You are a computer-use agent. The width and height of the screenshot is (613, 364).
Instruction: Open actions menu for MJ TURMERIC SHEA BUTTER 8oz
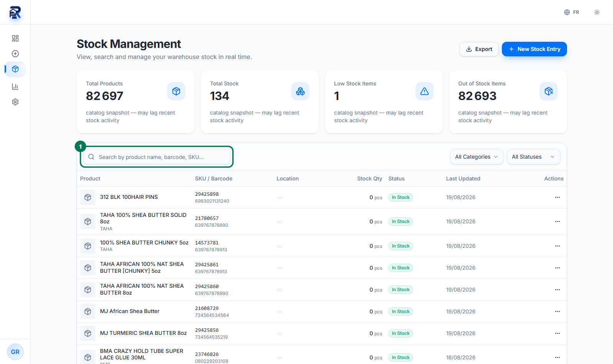557,333
